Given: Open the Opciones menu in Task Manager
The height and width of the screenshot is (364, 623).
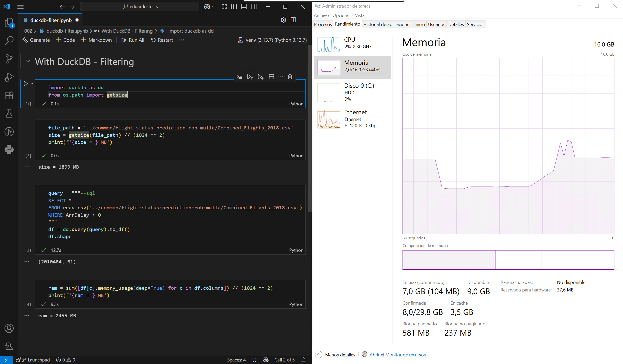Looking at the screenshot, I should (341, 15).
